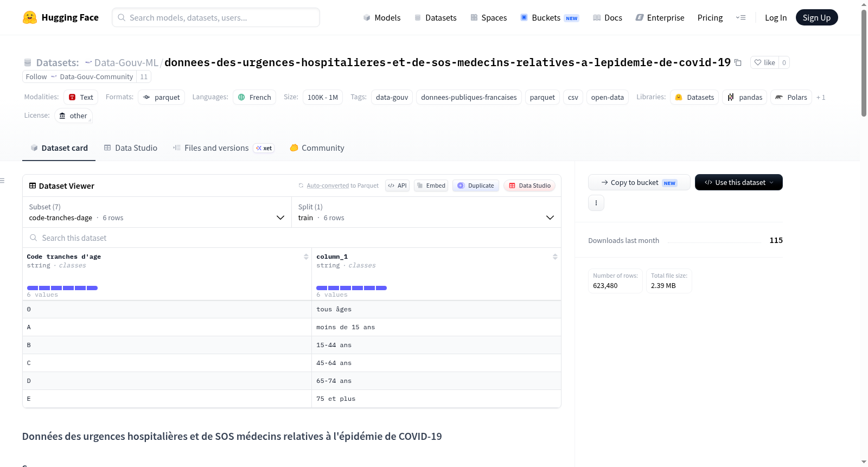Switch to the Data Studio tab
The width and height of the screenshot is (868, 467).
click(x=131, y=148)
